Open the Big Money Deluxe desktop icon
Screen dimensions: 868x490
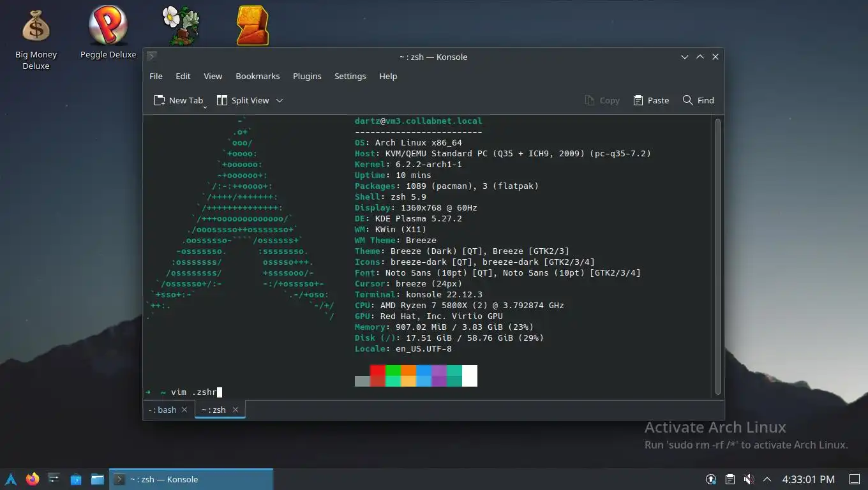36,38
